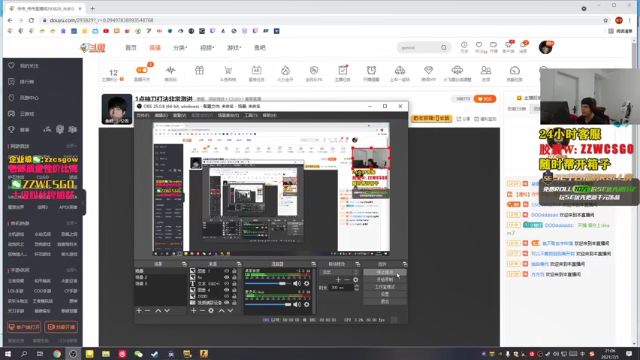
Task: Move scene up in OBS Scenes panel
Action: [158, 311]
